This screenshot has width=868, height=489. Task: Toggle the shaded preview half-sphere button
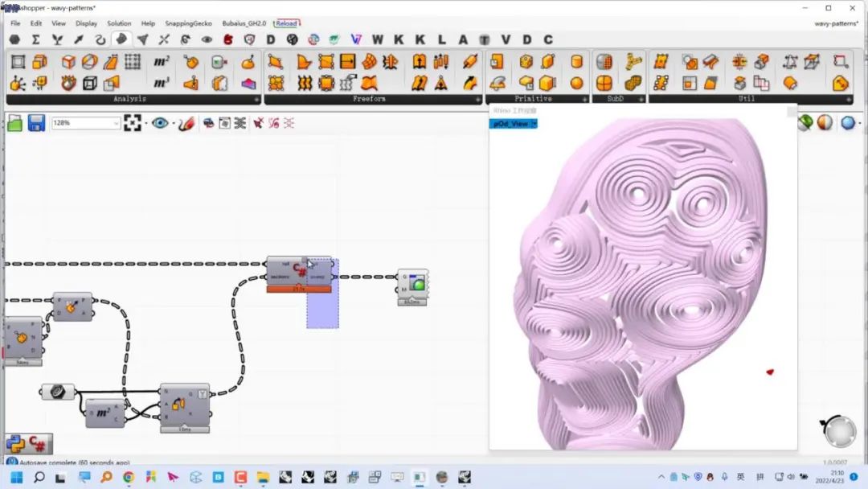(x=825, y=123)
